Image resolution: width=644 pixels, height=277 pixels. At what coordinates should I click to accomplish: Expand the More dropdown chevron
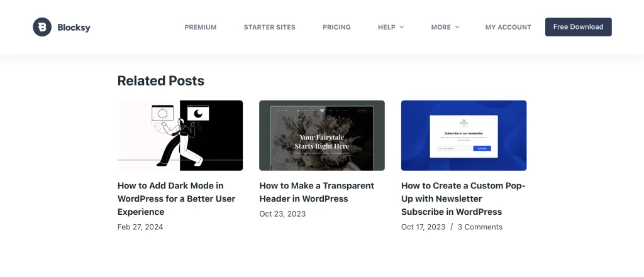click(457, 27)
